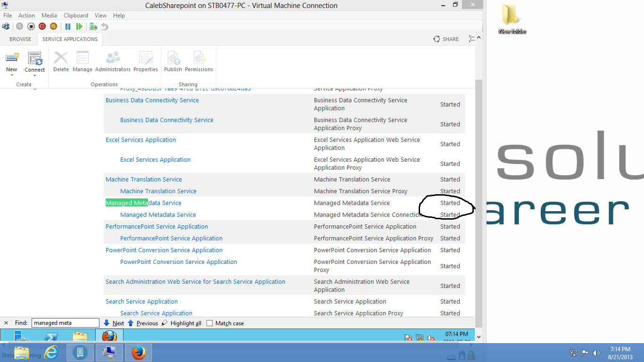Click Hyper-V Manager icon in host taskbar

80,353
